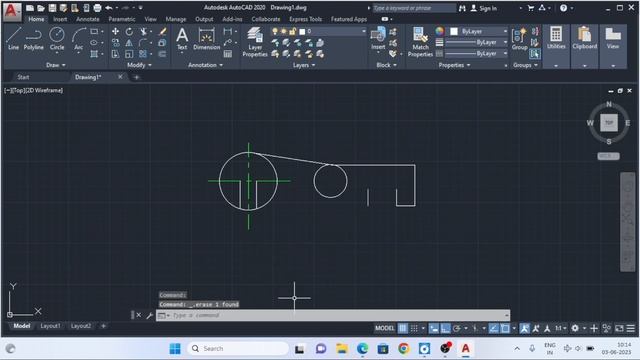Activate the Fillet tool

pos(143,42)
